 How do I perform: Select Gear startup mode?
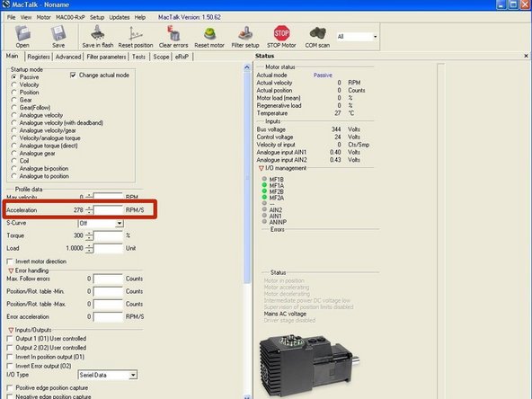click(13, 100)
